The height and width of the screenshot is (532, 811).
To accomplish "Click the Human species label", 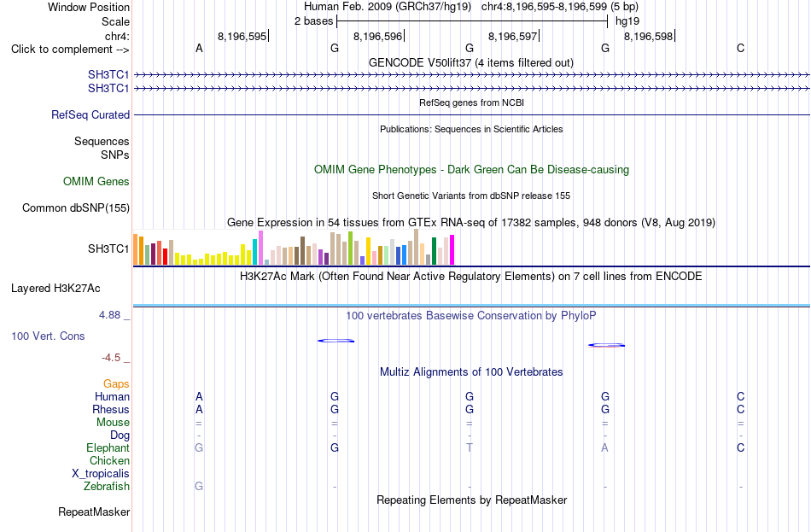I will pos(112,396).
